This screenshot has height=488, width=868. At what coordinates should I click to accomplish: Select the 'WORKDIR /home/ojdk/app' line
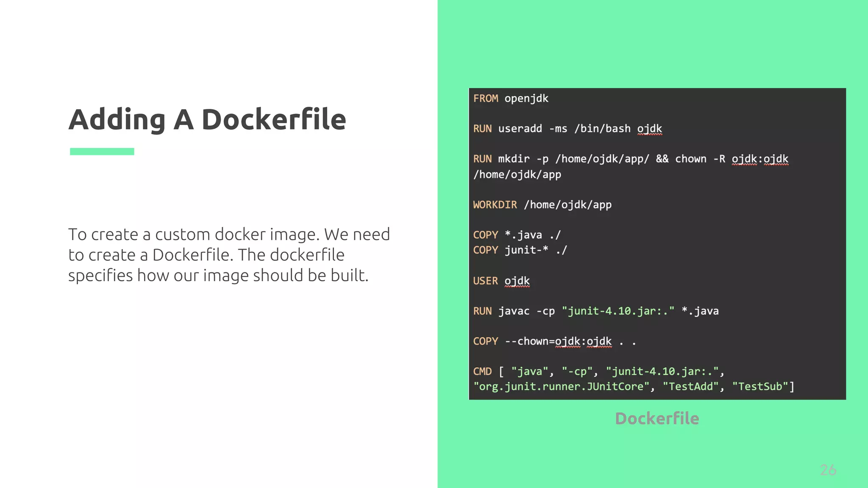542,205
